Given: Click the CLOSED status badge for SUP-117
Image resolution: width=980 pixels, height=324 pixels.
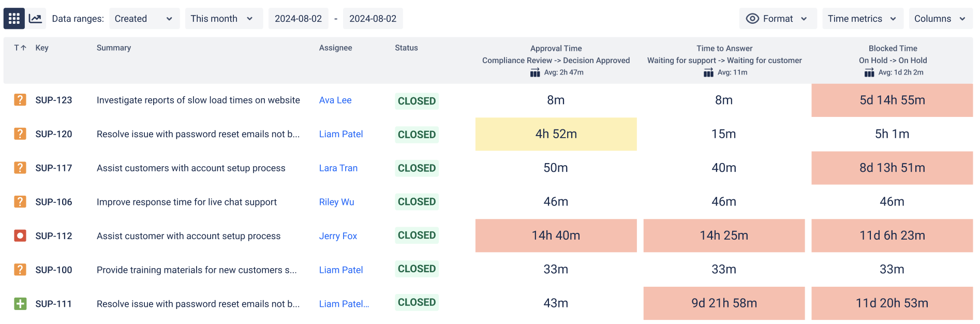Looking at the screenshot, I should pyautogui.click(x=417, y=168).
